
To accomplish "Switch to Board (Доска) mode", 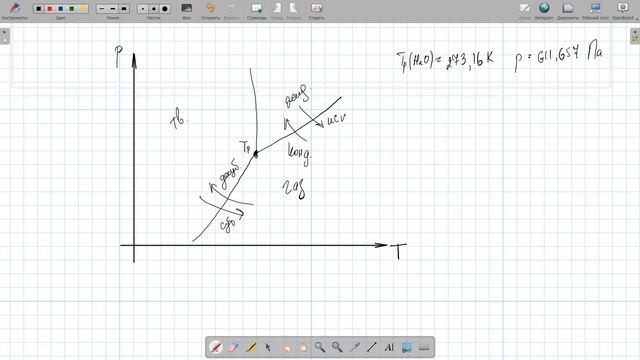I will [524, 8].
